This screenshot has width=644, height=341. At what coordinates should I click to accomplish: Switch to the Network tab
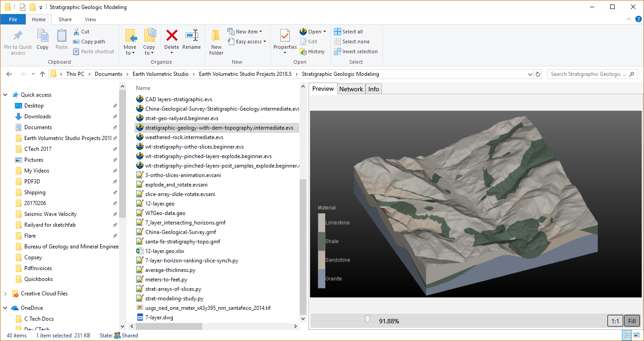[x=351, y=89]
